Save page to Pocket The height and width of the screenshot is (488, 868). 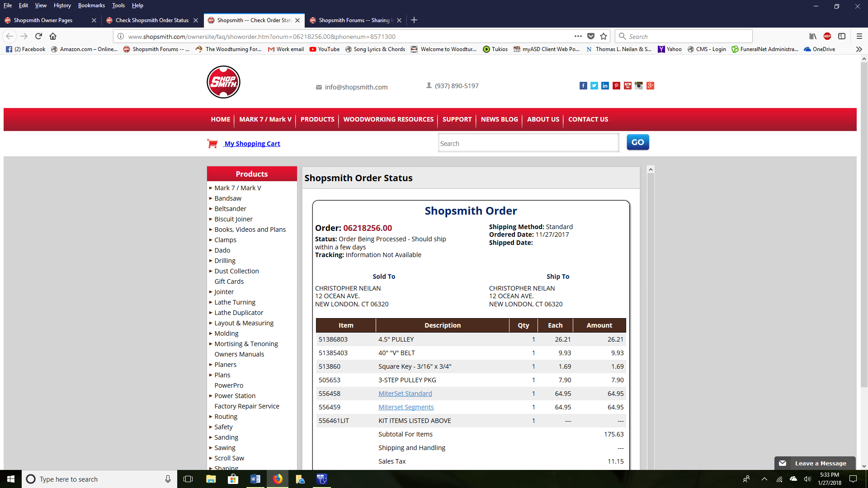coord(591,36)
